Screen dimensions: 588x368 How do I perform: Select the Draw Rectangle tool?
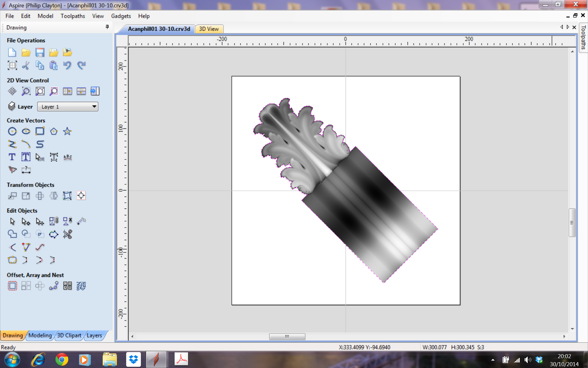[40, 131]
